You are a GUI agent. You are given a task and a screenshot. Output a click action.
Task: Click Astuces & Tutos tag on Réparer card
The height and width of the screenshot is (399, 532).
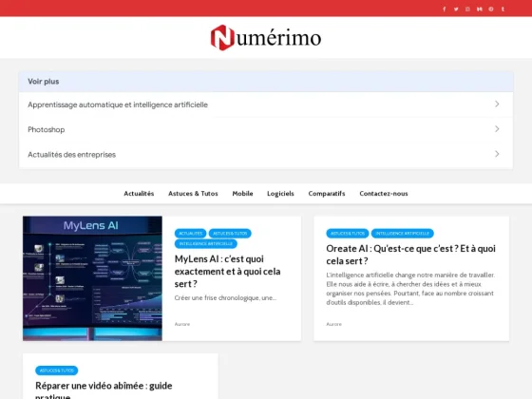pos(57,370)
